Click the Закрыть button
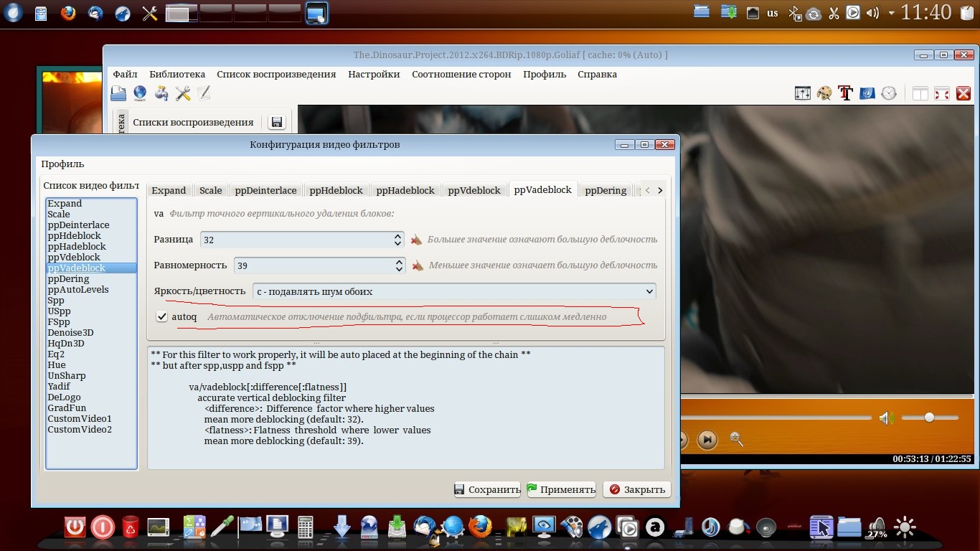Viewport: 980px width, 551px height. point(637,490)
